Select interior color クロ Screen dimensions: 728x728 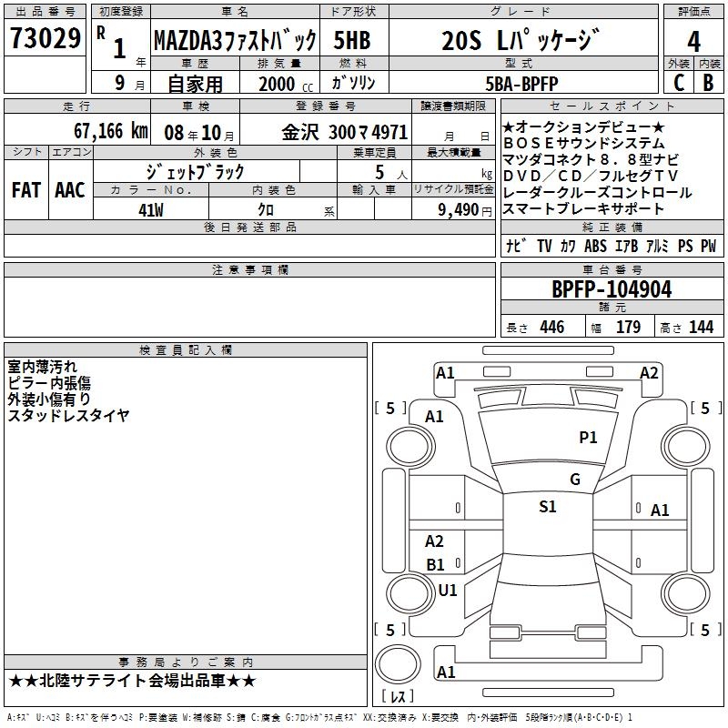point(266,210)
